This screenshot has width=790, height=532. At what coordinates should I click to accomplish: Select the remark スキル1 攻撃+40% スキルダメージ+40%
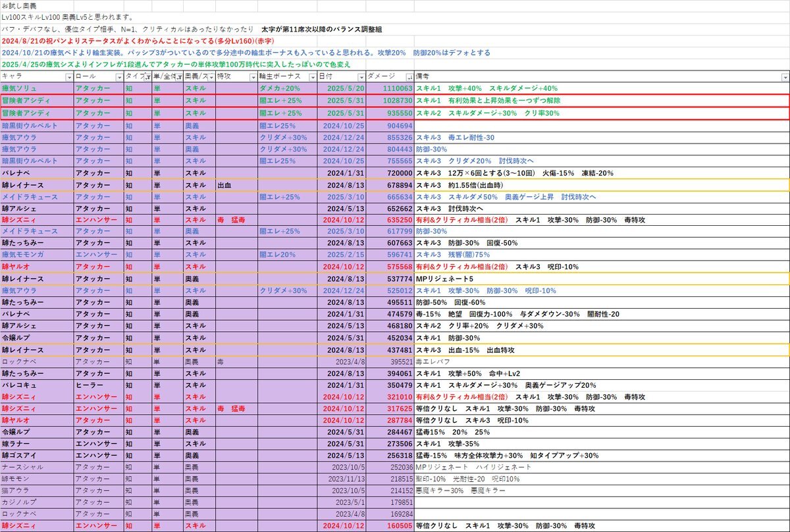[x=487, y=88]
